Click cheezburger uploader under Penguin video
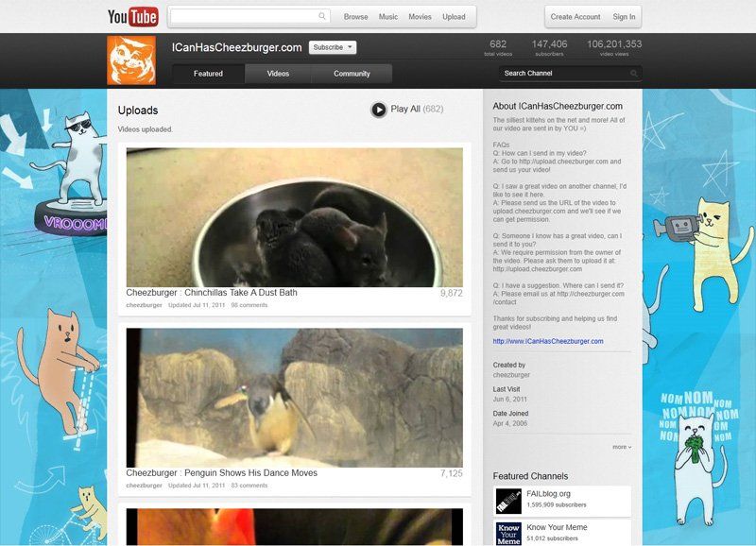The image size is (756, 546). pos(145,486)
